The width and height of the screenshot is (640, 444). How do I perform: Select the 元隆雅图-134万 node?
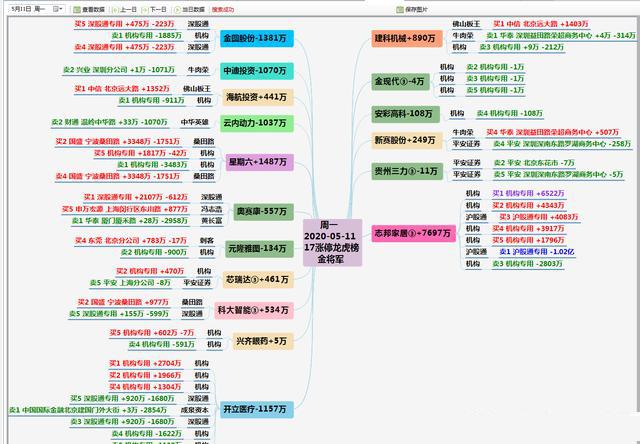click(260, 249)
